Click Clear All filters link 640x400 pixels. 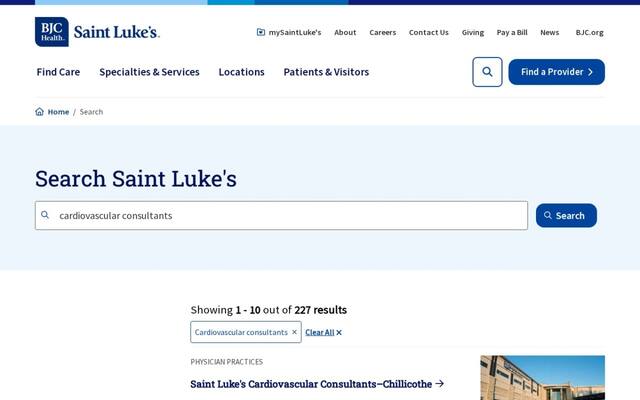(323, 332)
